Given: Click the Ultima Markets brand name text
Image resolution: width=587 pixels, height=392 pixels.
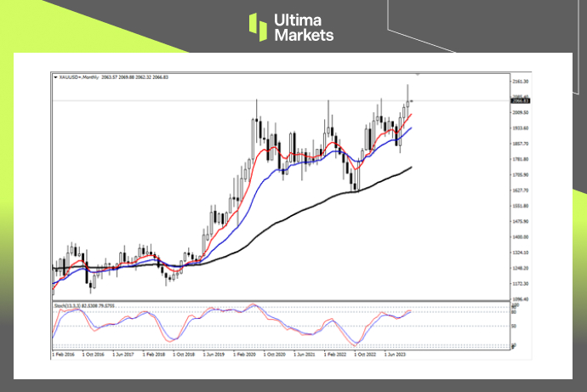Looking at the screenshot, I should (304, 26).
